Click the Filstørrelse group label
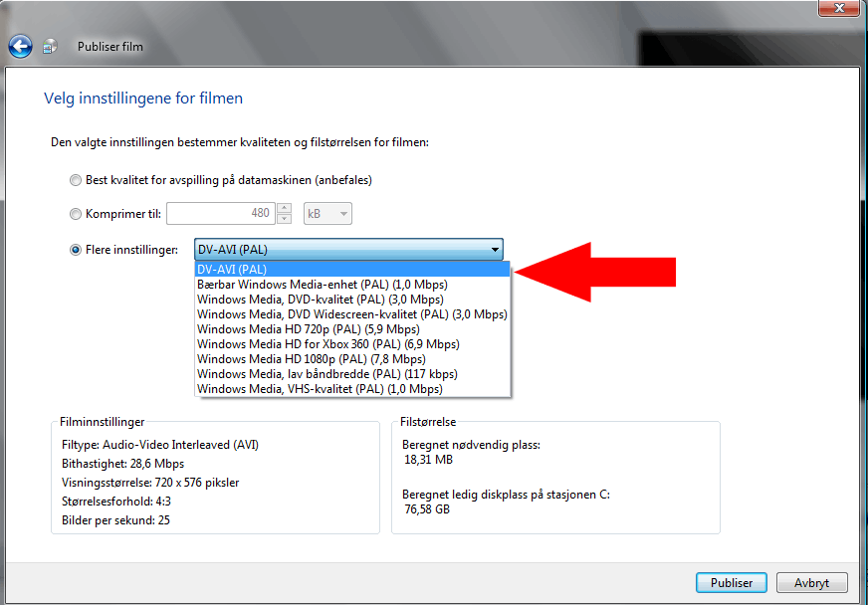This screenshot has width=868, height=605. [428, 422]
